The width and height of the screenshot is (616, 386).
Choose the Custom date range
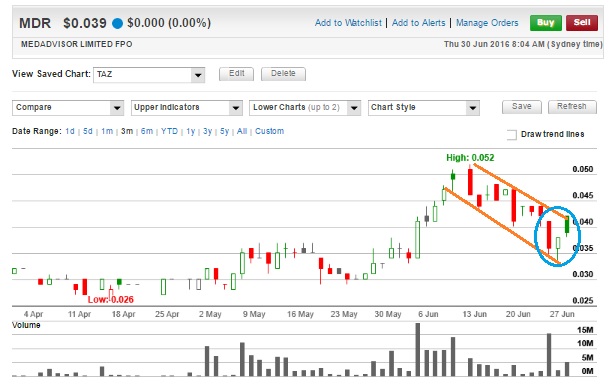click(x=270, y=131)
